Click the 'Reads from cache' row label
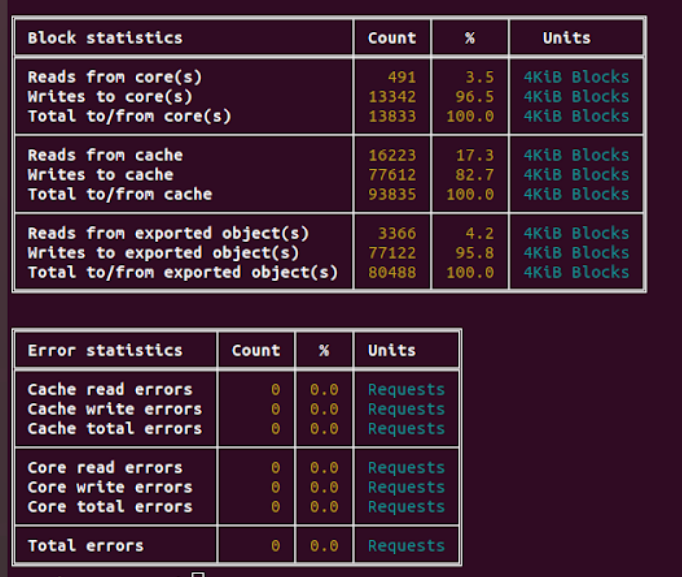The image size is (682, 577). pos(105,155)
